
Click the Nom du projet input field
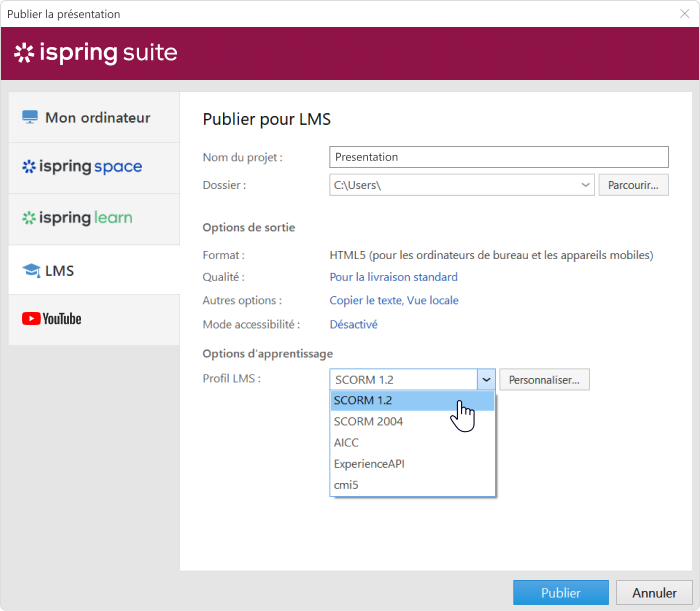tap(499, 157)
